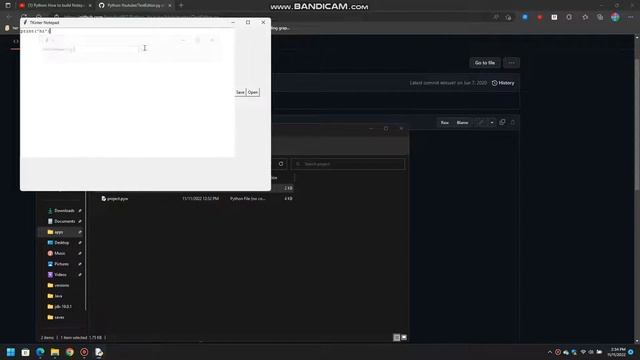The width and height of the screenshot is (640, 360).
Task: Click the delete trash icon on GitHub
Action: tap(513, 122)
